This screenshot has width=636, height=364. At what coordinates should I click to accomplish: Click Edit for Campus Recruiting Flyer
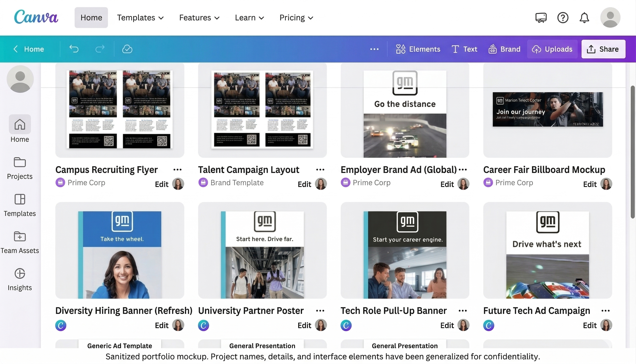(x=162, y=184)
